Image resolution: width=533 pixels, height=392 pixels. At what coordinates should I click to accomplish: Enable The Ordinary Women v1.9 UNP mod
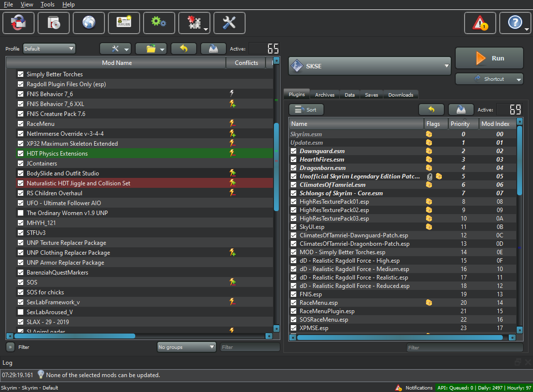tap(20, 213)
